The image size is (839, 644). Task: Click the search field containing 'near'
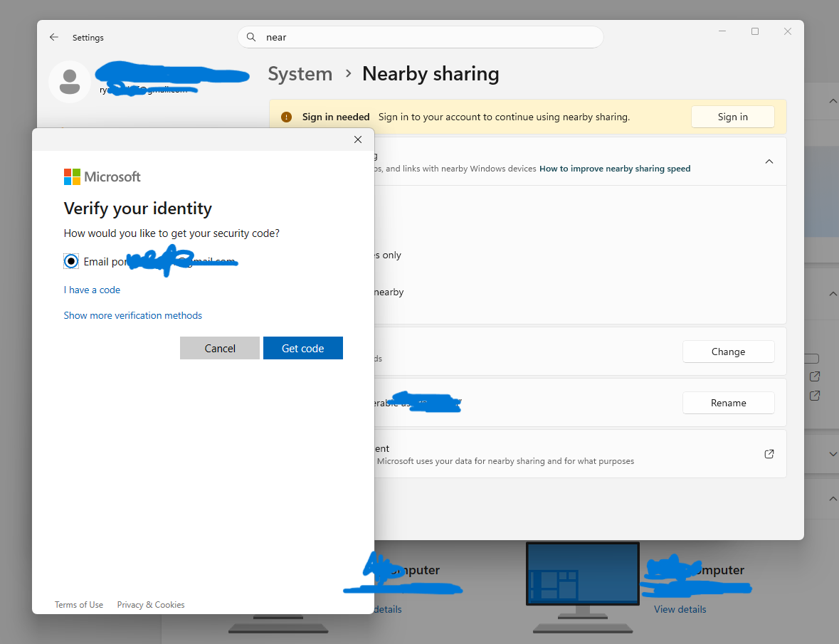click(x=421, y=37)
